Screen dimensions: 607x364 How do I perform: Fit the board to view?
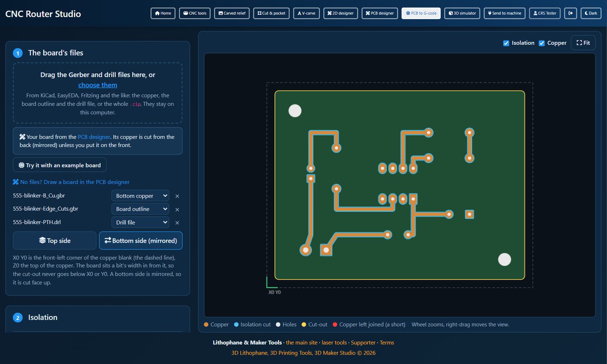click(583, 43)
